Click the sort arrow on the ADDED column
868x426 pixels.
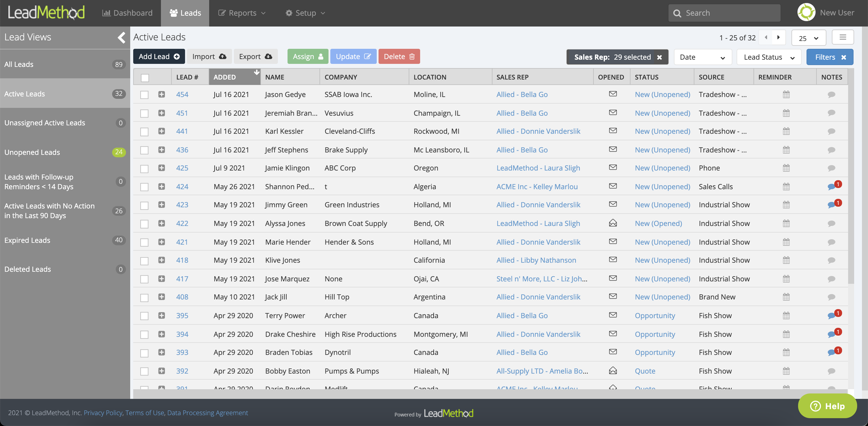coord(257,72)
